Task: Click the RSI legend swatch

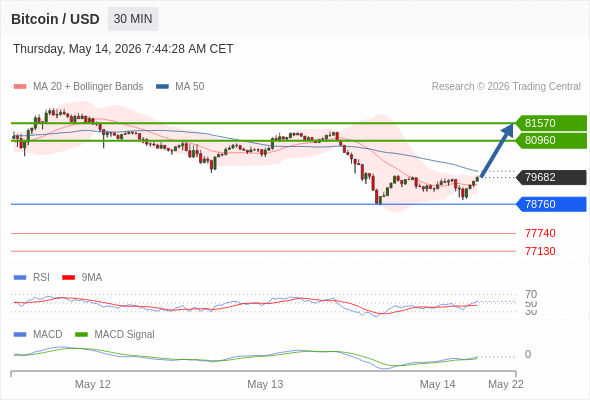Action: pyautogui.click(x=20, y=277)
